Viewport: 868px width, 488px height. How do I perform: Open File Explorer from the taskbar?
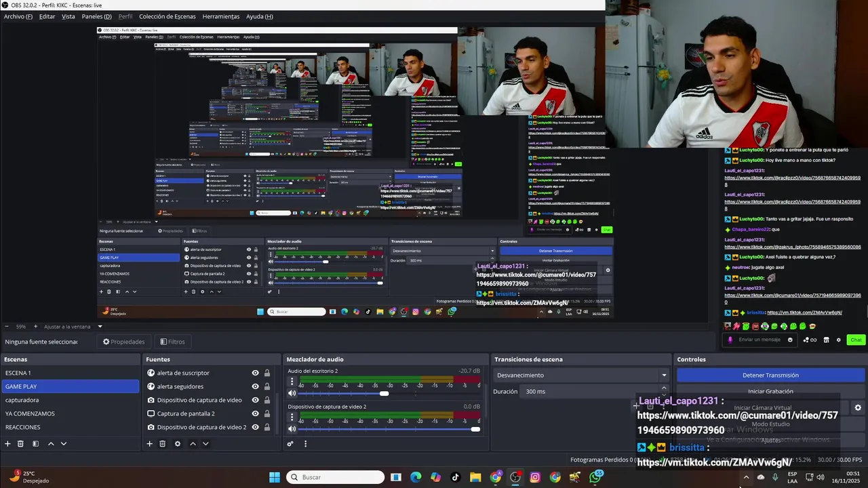coord(475,477)
